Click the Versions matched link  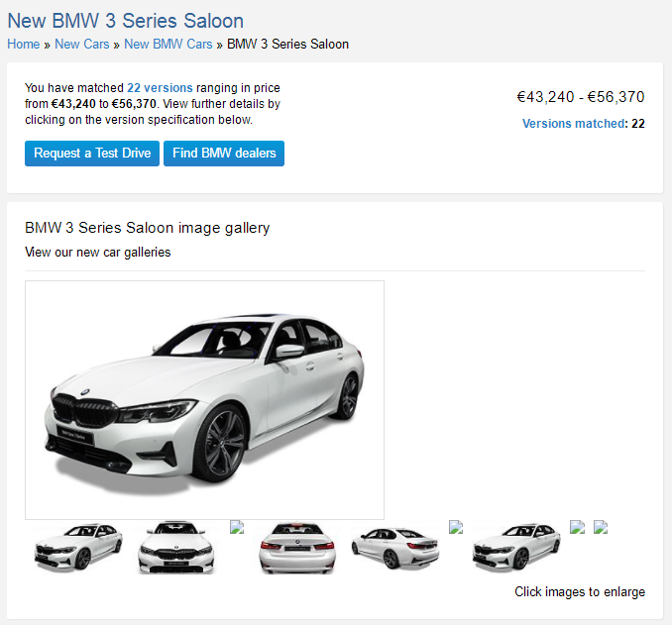point(574,124)
